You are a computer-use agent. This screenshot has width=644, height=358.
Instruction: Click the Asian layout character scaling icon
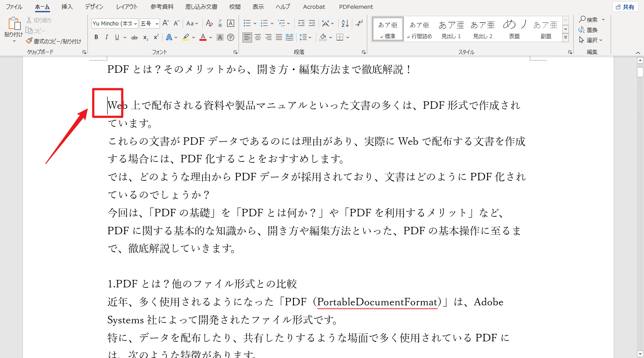point(326,23)
